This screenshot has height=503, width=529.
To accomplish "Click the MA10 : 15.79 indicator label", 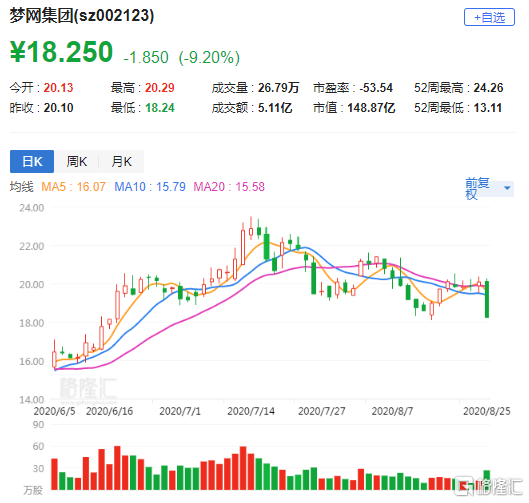I will (x=150, y=187).
